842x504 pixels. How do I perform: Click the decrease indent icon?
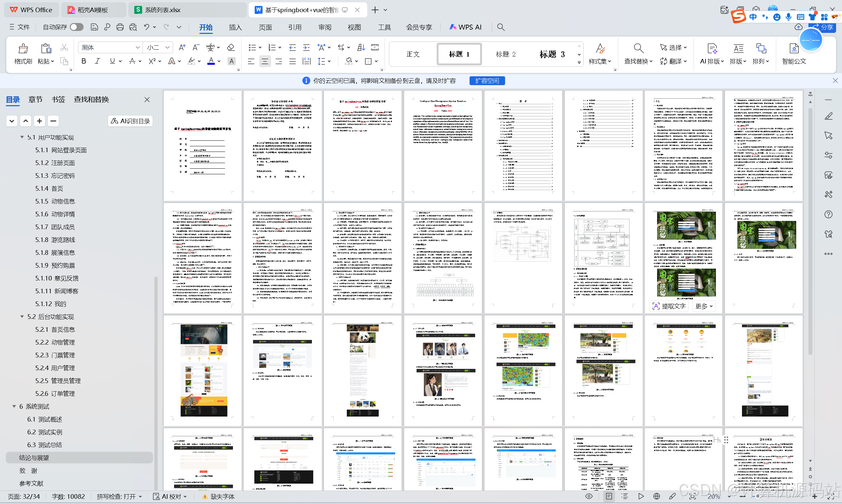click(292, 48)
